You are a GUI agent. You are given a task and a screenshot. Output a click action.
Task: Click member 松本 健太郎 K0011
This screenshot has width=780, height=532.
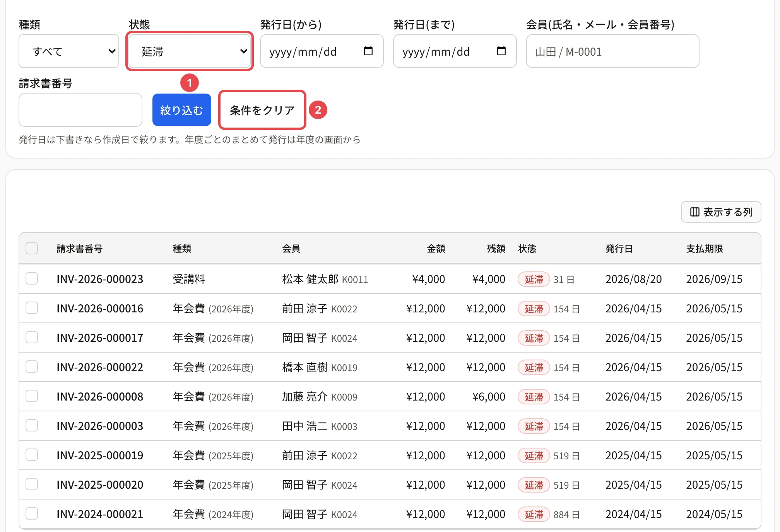[325, 279]
